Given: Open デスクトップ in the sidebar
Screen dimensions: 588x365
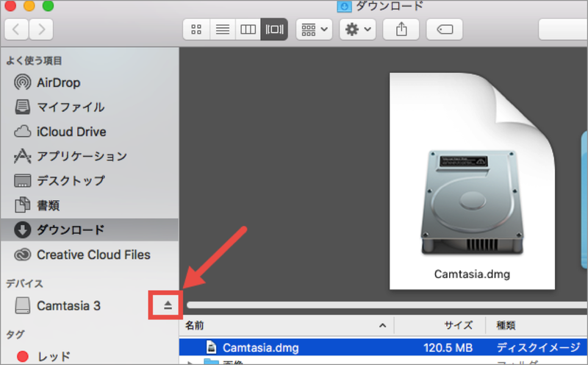Looking at the screenshot, I should (x=89, y=180).
